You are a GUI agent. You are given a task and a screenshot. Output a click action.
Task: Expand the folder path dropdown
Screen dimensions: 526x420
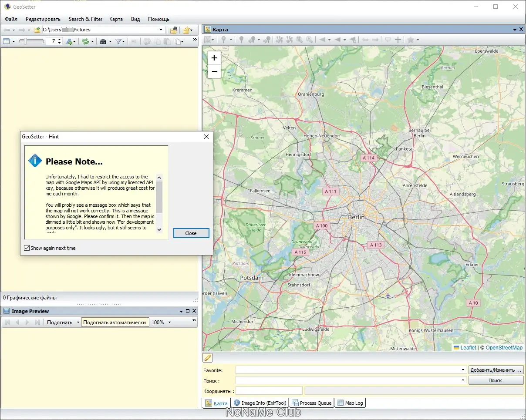(x=161, y=30)
